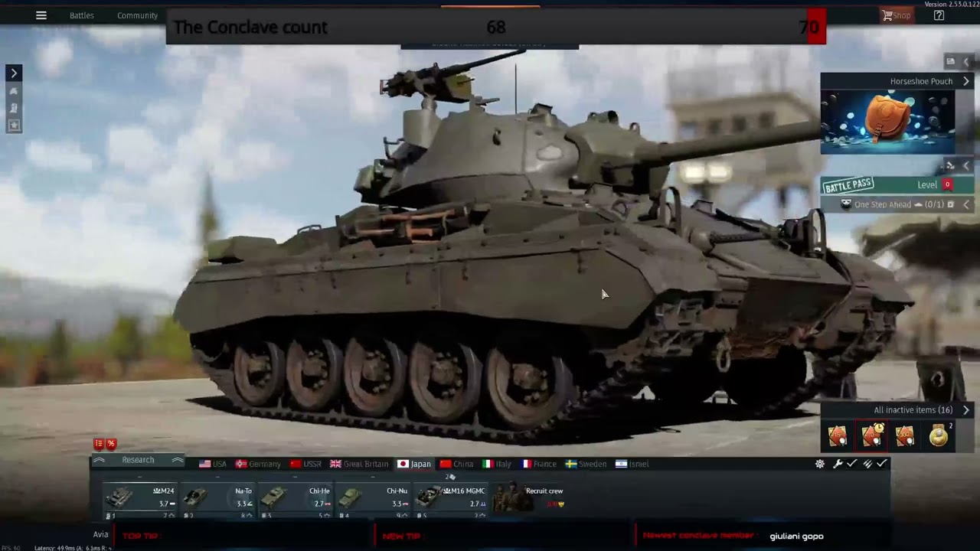Select the China nation tab
980x551 pixels.
click(456, 464)
